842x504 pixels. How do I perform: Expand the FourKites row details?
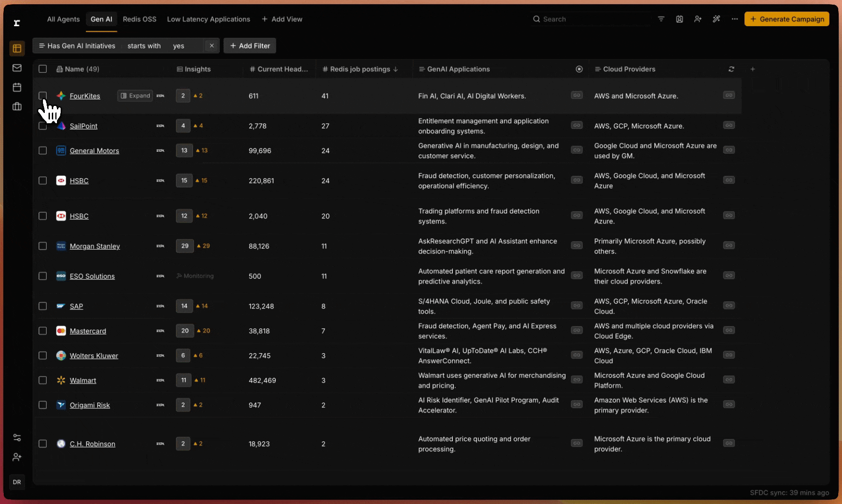tap(135, 96)
